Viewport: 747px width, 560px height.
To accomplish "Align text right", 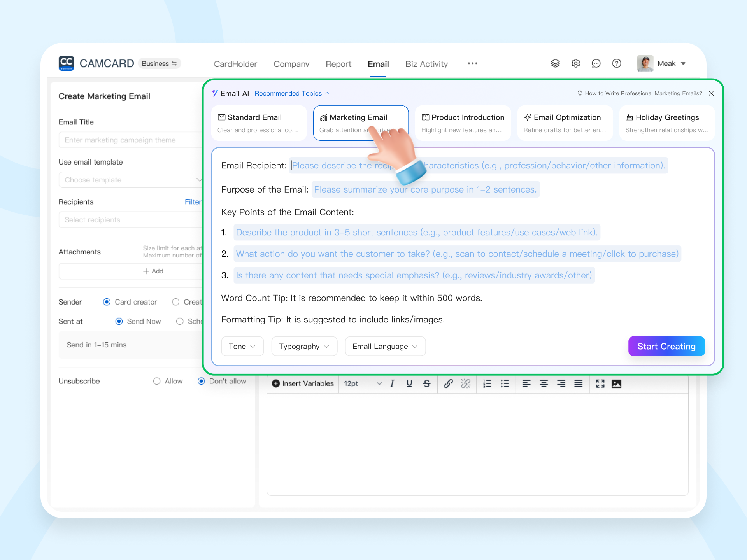I will (x=561, y=384).
